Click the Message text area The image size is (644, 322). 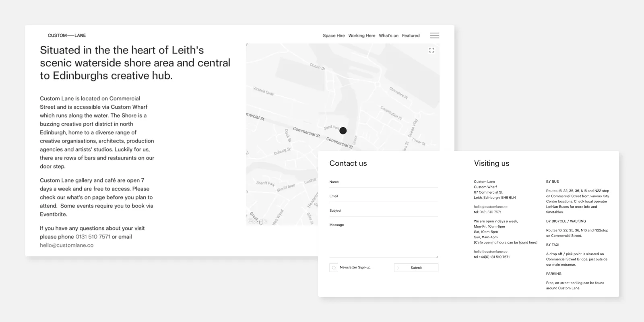(384, 239)
